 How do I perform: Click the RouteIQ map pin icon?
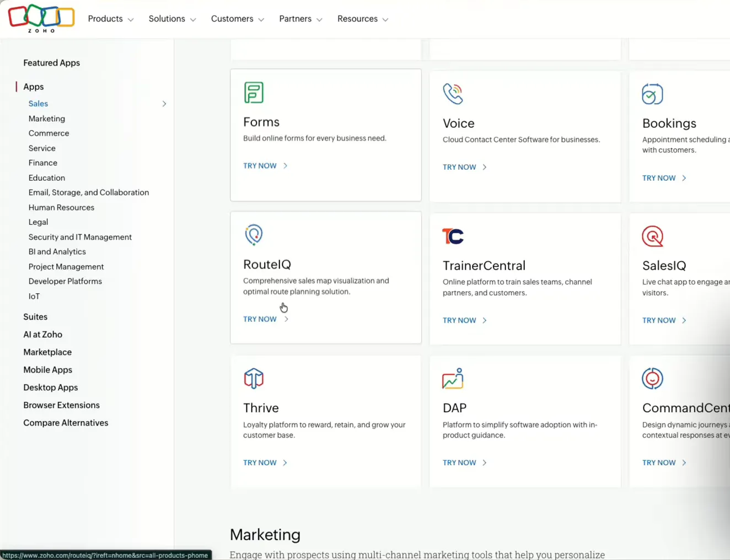(x=254, y=235)
